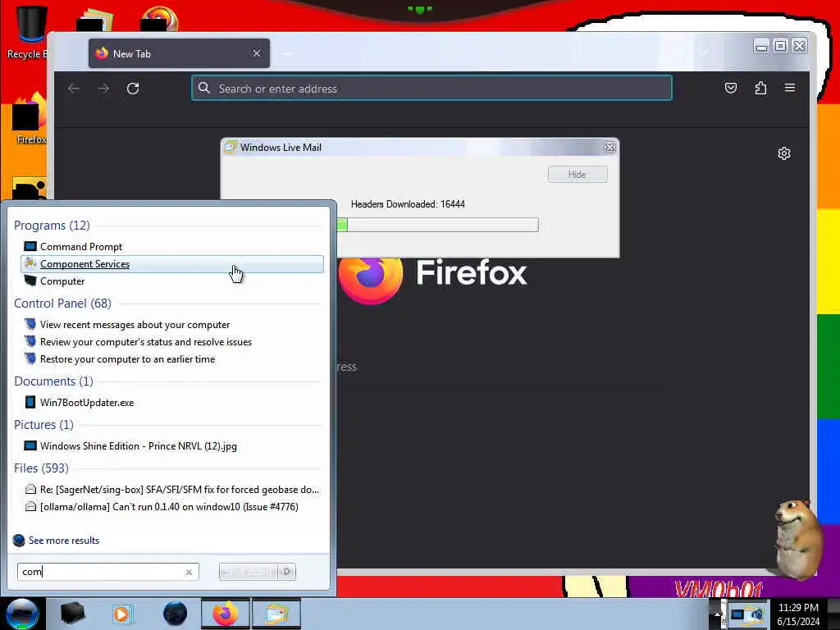Focus the Firefox Search or enter address bar
The width and height of the screenshot is (840, 630).
(431, 89)
